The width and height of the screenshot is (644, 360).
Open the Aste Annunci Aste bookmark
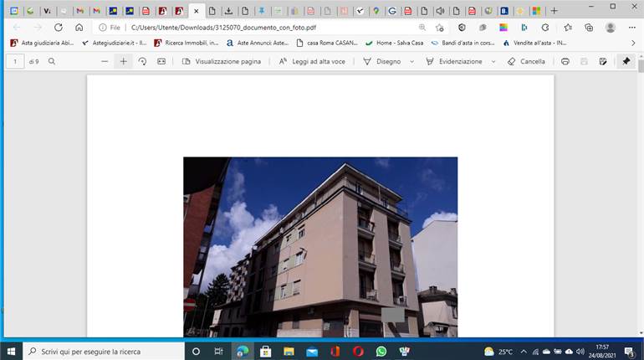coord(258,43)
